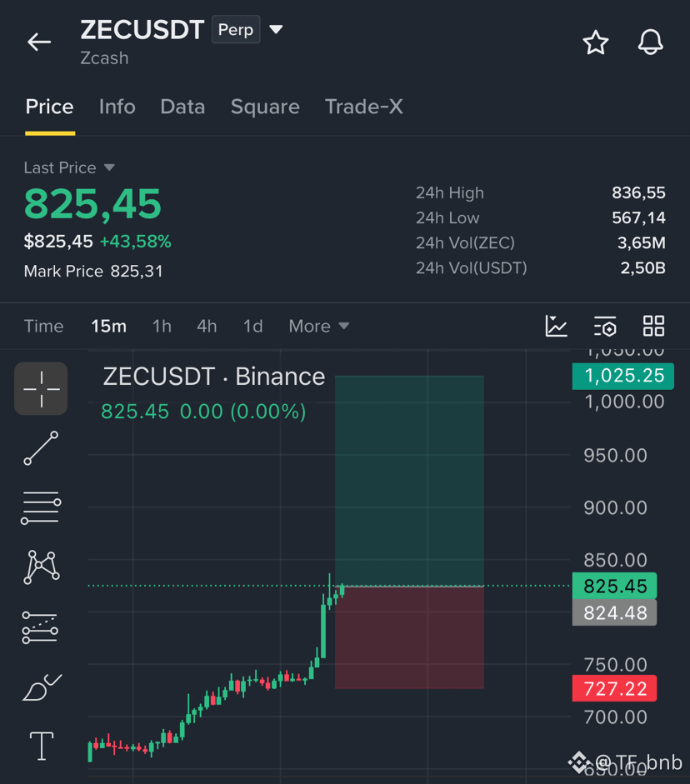Click the +43,58% change value
Screen dimensions: 690x784
point(136,242)
